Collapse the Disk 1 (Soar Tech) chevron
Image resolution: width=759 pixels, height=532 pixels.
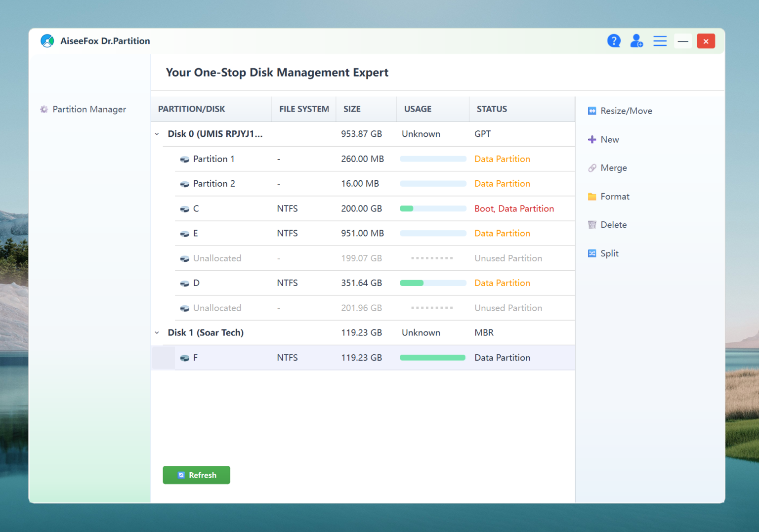(157, 333)
